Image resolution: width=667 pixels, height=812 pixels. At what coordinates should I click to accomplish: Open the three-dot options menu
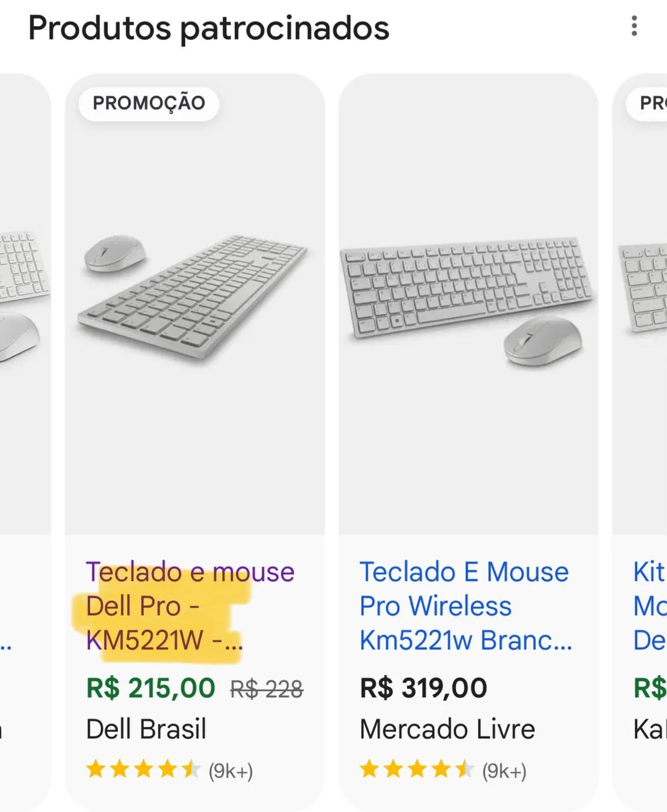pos(634,27)
